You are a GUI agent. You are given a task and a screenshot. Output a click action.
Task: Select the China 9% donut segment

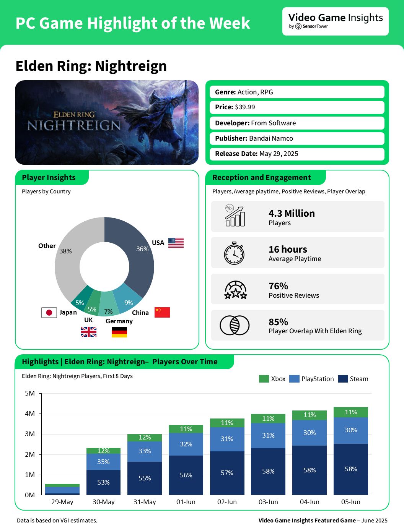click(129, 299)
